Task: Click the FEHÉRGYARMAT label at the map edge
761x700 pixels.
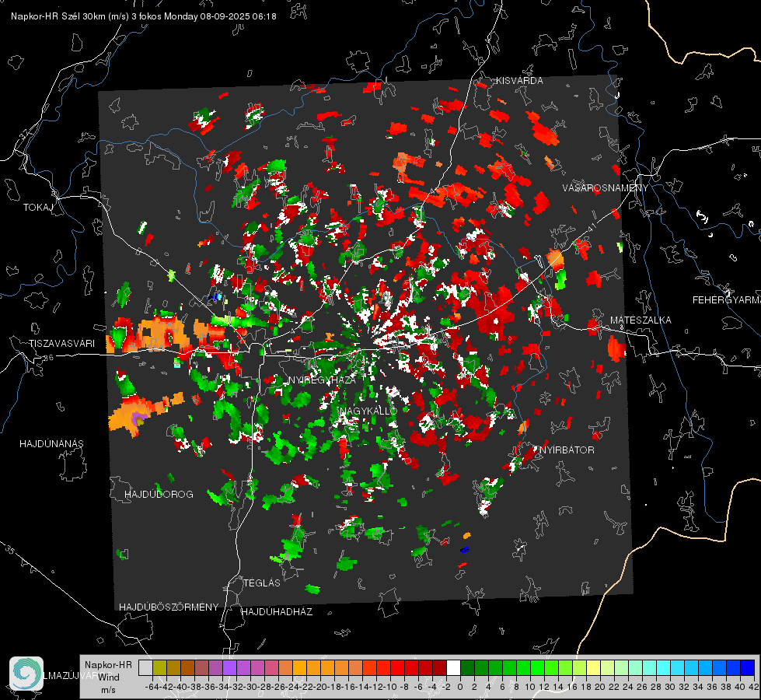Action: pos(727,300)
